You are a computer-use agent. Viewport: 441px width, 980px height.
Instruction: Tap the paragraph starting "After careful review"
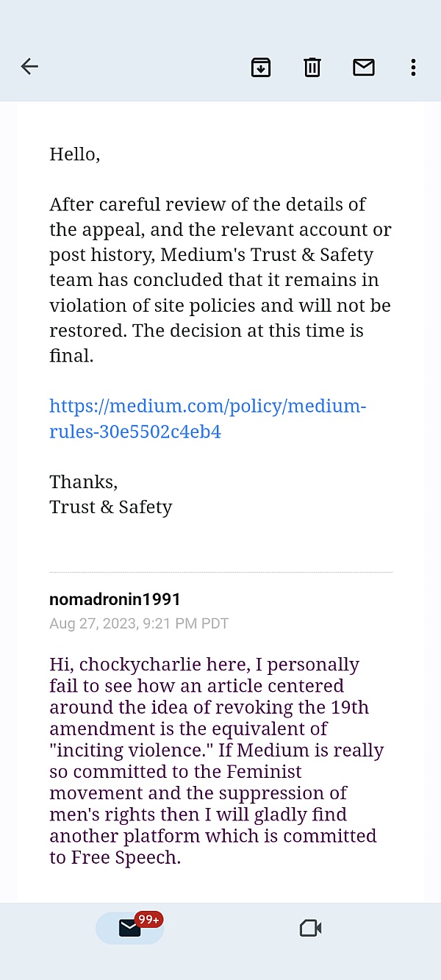coord(220,280)
